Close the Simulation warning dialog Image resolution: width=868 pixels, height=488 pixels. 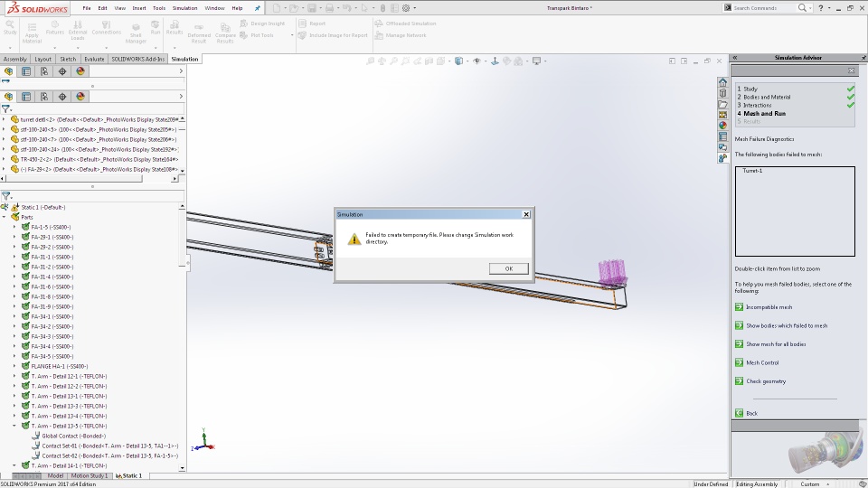(x=526, y=214)
